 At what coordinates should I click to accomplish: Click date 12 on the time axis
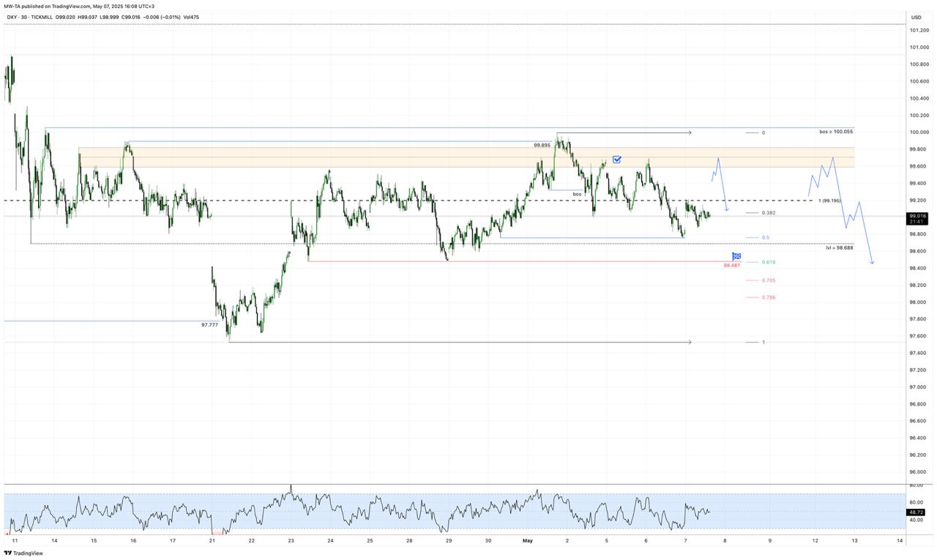pos(814,541)
